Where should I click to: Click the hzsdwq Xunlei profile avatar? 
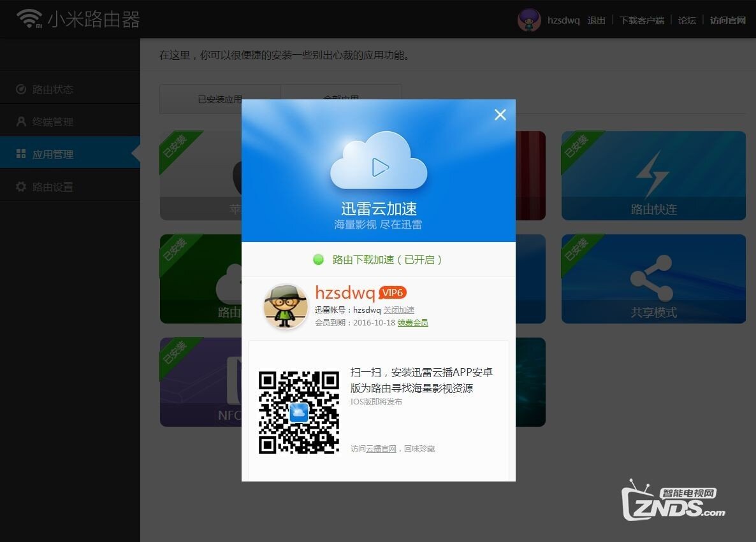click(286, 306)
